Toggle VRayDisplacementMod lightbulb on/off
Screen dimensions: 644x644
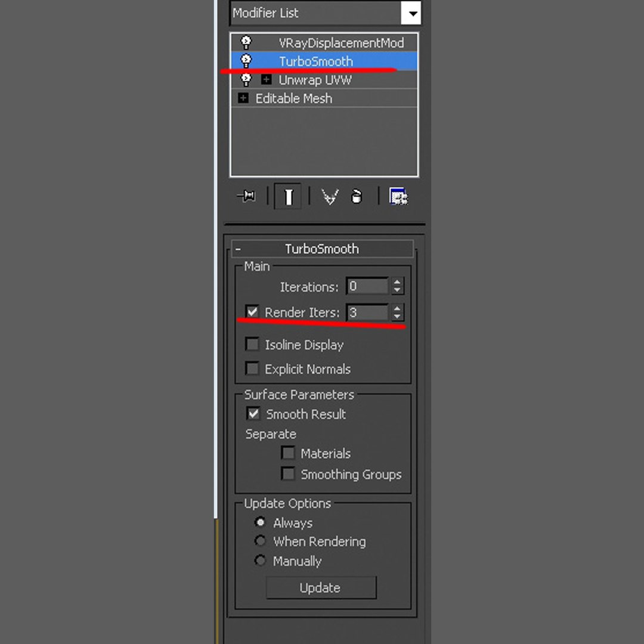click(x=246, y=42)
